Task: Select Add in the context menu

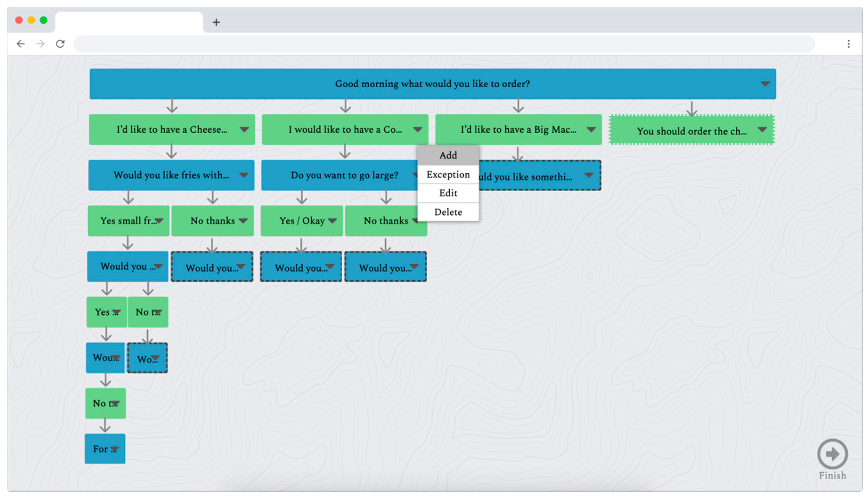Action: coord(448,155)
